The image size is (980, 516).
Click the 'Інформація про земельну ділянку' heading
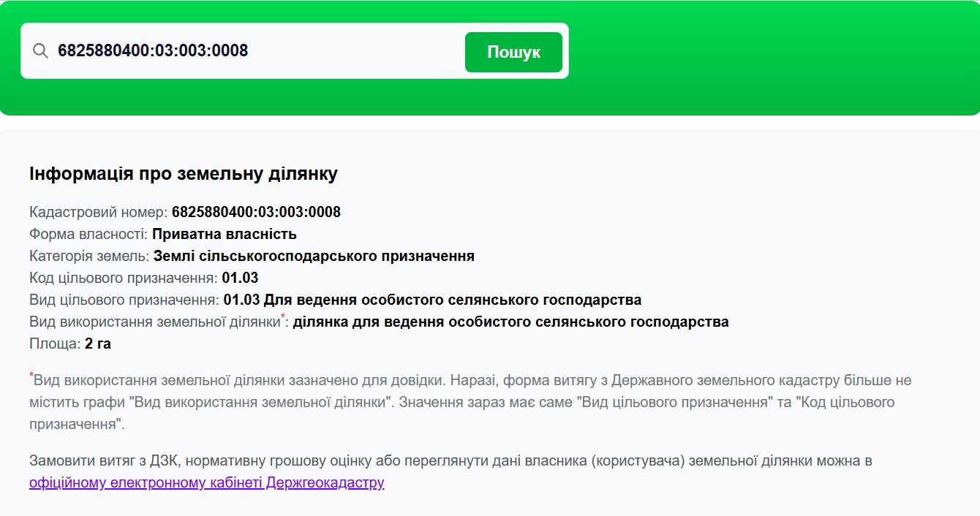tap(183, 174)
